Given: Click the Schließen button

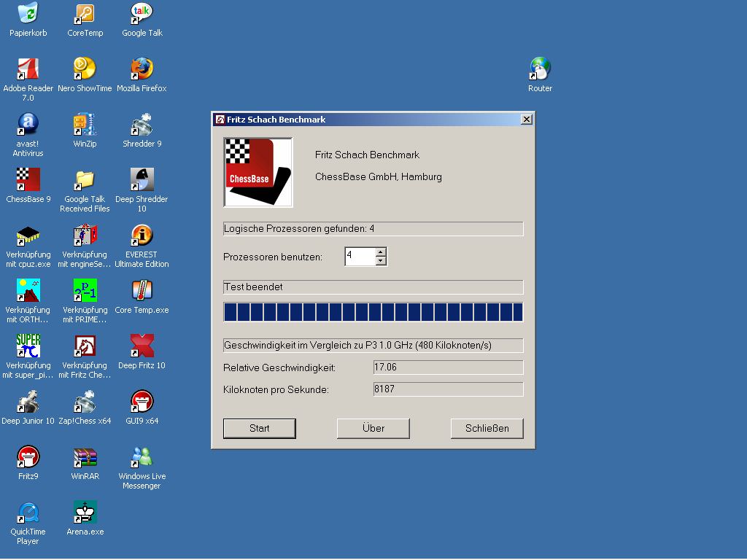Looking at the screenshot, I should 487,428.
